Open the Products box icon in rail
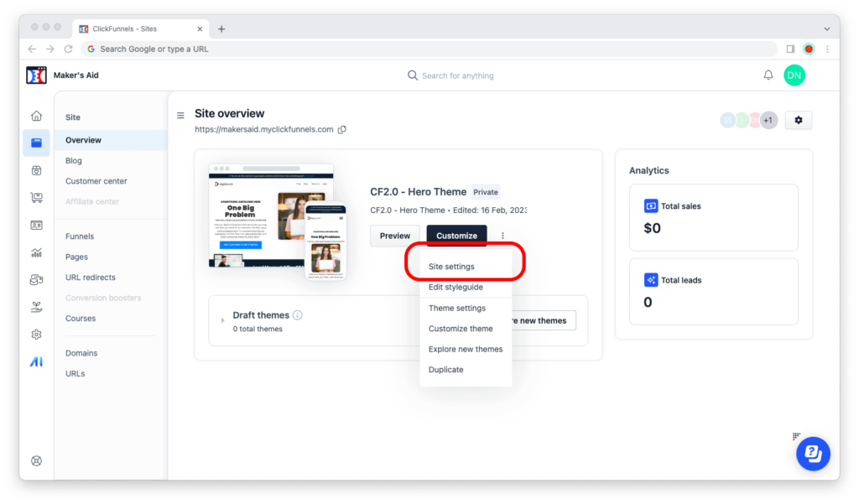 [x=37, y=170]
